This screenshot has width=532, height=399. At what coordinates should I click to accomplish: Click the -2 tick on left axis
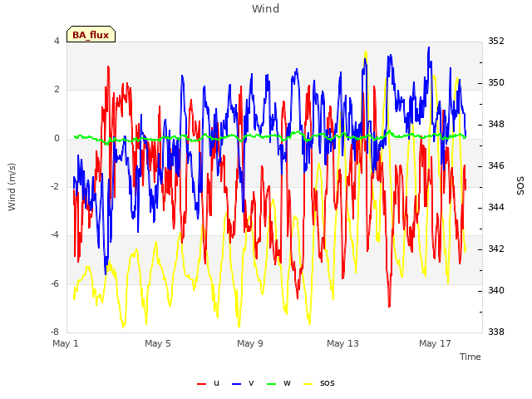[x=56, y=186]
